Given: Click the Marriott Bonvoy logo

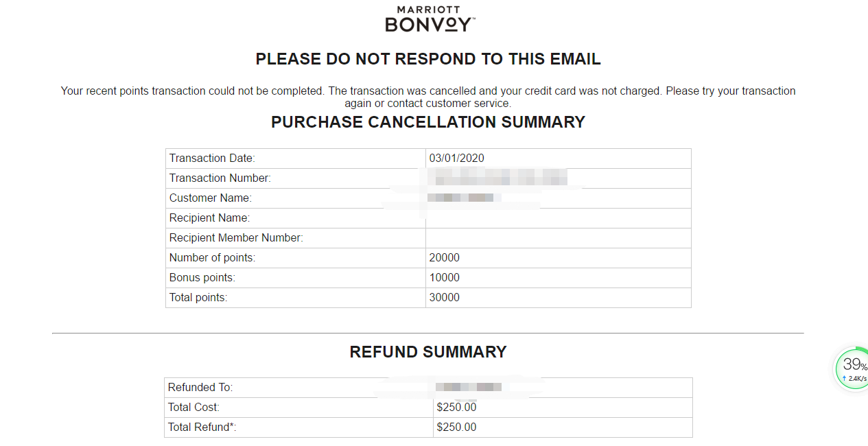Looking at the screenshot, I should click(x=430, y=19).
